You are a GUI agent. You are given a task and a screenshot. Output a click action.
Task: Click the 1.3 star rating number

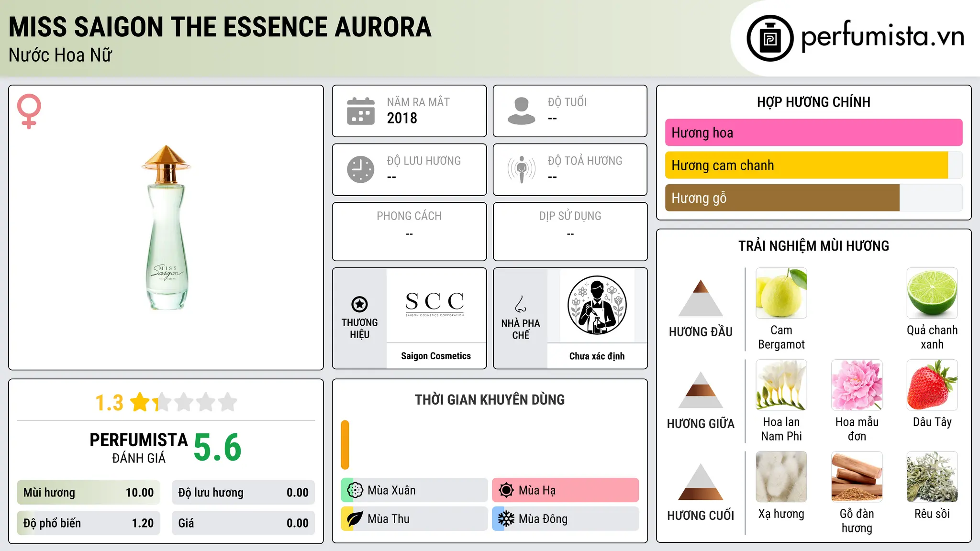click(110, 403)
